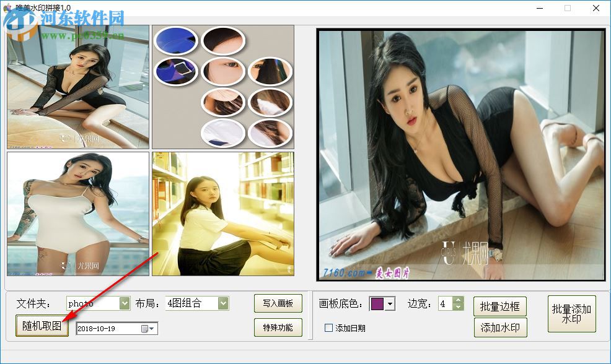
Task: Click the 随机取图 (random image) button
Action: [42, 327]
